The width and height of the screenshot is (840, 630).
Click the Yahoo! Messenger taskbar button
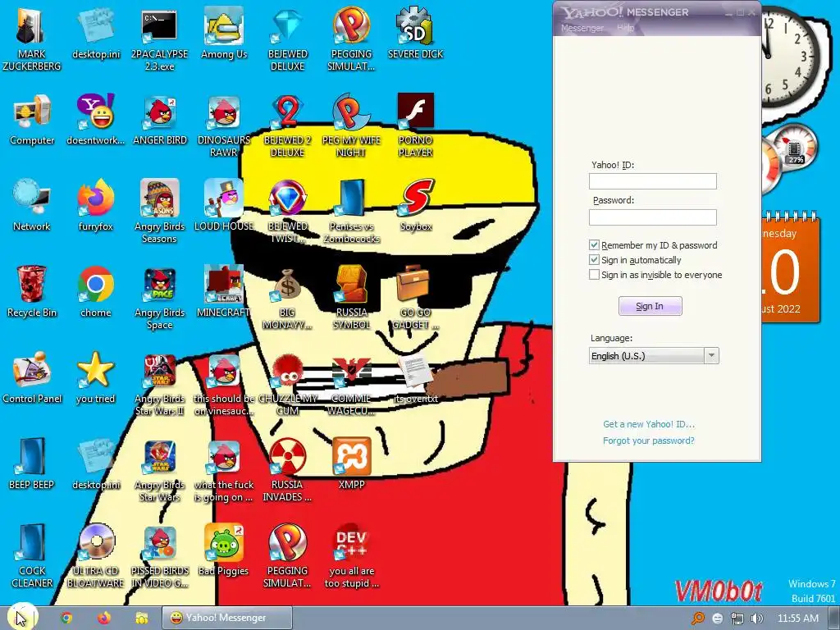(227, 618)
